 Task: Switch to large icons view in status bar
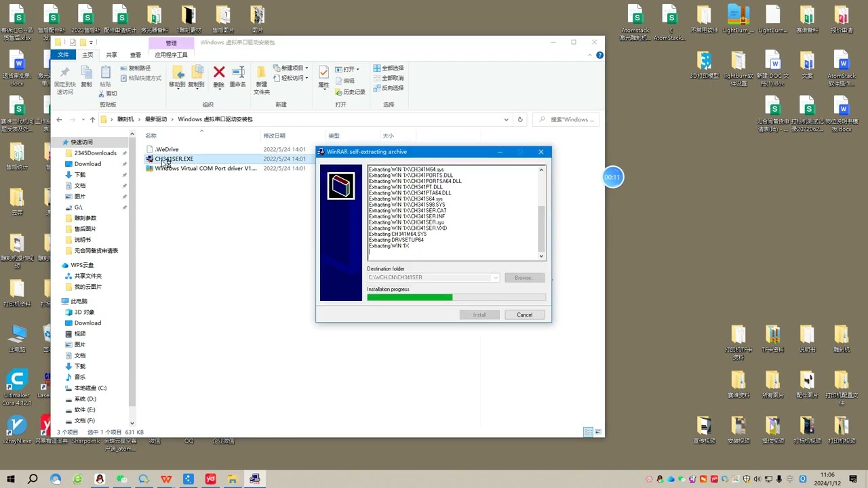coord(598,432)
